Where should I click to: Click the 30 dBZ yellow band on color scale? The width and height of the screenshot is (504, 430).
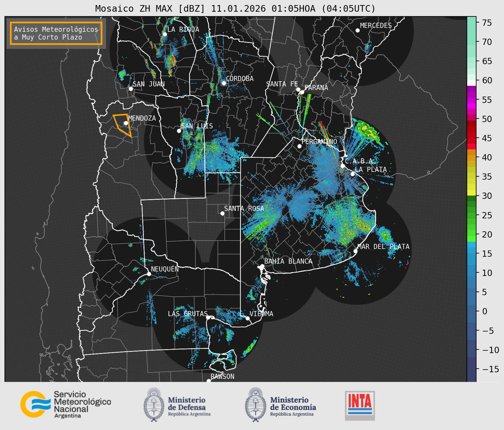[x=471, y=193]
